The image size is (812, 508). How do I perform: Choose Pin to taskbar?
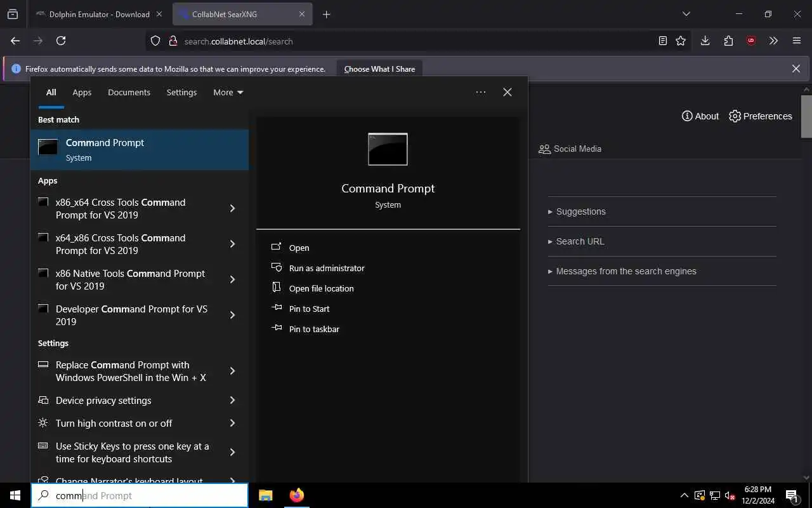pyautogui.click(x=314, y=329)
